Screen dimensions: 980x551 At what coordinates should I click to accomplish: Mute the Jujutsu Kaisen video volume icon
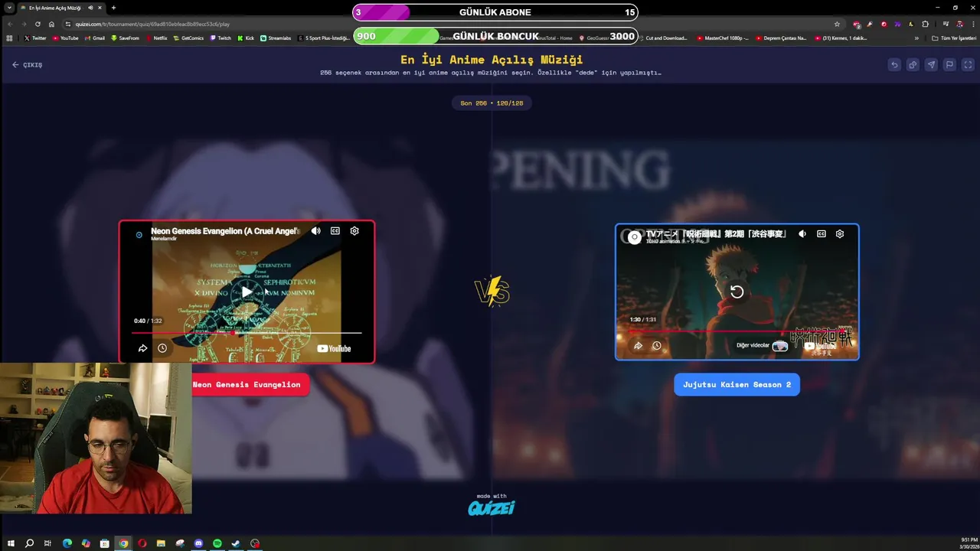coord(802,234)
